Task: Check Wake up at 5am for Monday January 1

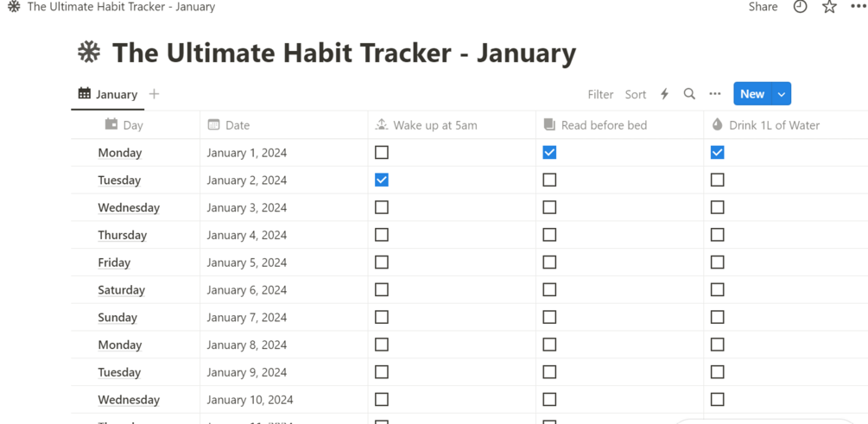Action: tap(382, 153)
